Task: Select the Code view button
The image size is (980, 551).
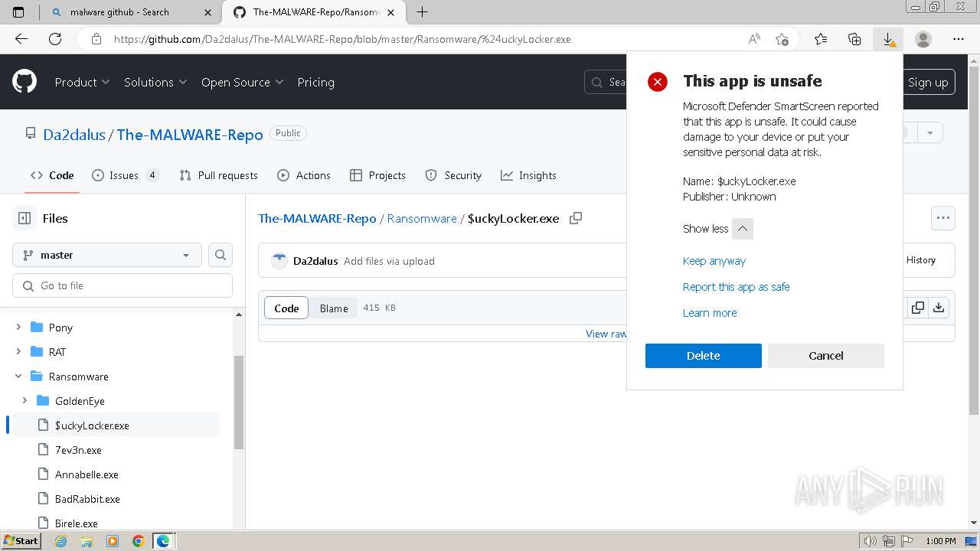Action: (286, 308)
